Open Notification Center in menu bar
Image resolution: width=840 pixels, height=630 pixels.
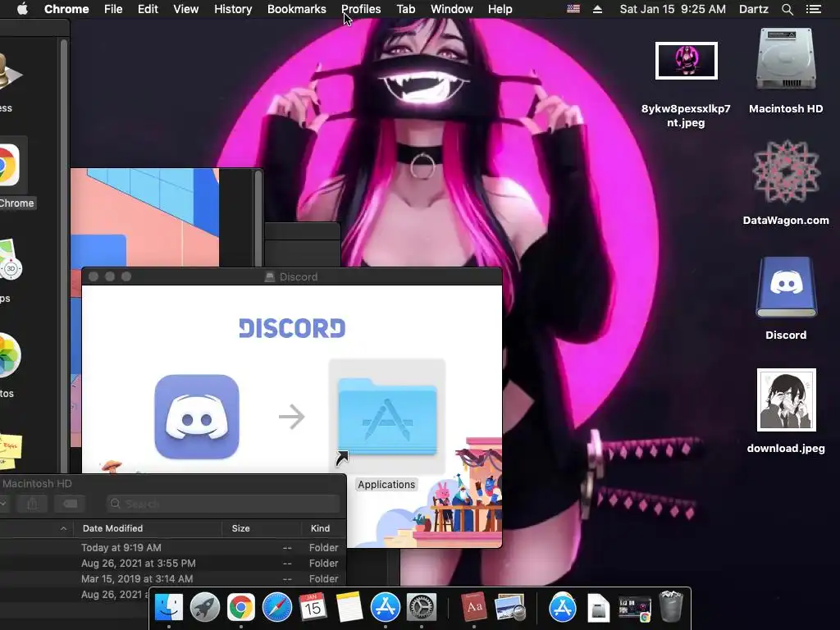tap(813, 9)
